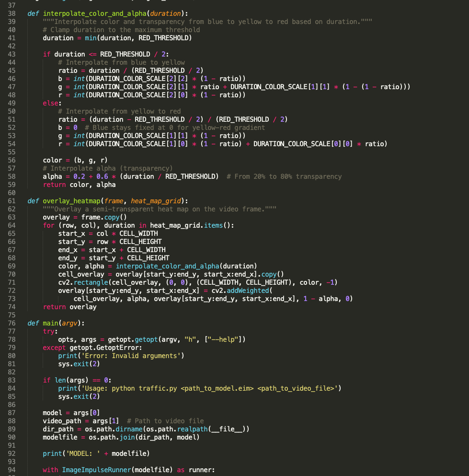Screen dimensions: 469x476
Task: Click line number 75 in the gutter
Action: pyautogui.click(x=11, y=315)
